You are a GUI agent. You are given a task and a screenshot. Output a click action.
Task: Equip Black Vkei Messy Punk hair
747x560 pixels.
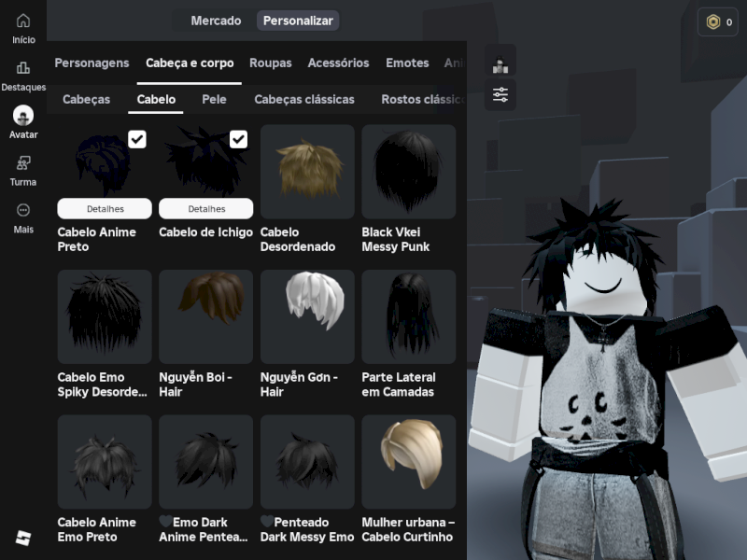pos(409,172)
